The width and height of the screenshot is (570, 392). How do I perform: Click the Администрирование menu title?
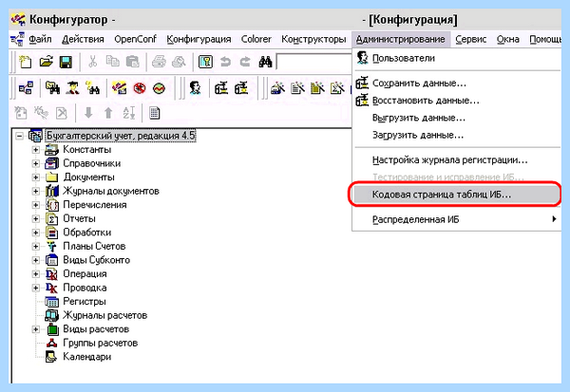click(x=401, y=39)
